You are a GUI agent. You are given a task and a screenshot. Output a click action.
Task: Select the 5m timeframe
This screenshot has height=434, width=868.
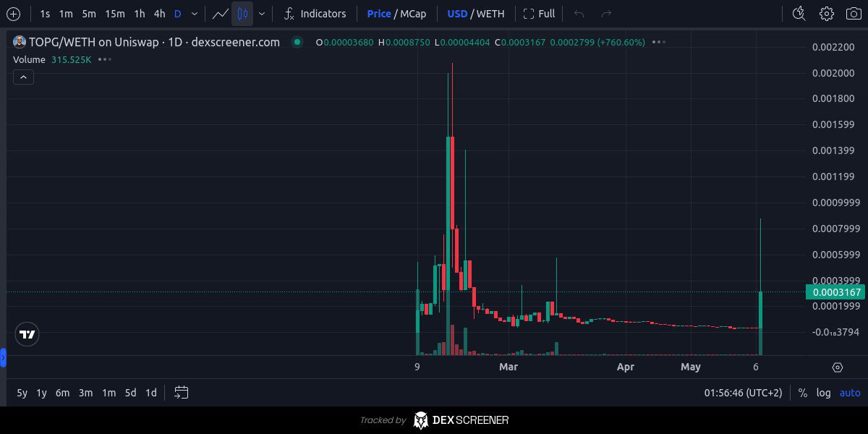pos(88,14)
